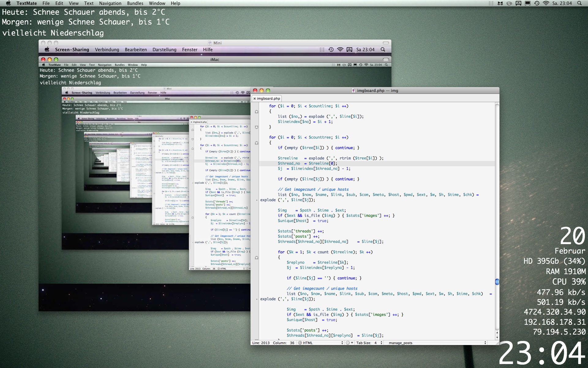Open the Bundles menu in TextMate
This screenshot has width=588, height=368.
point(135,3)
